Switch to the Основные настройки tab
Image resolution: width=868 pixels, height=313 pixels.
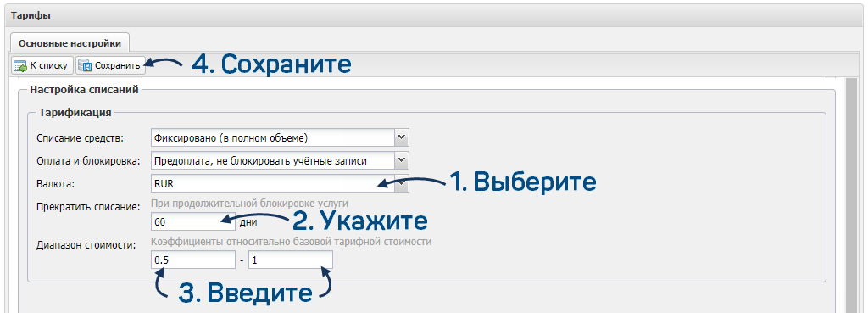pos(70,42)
